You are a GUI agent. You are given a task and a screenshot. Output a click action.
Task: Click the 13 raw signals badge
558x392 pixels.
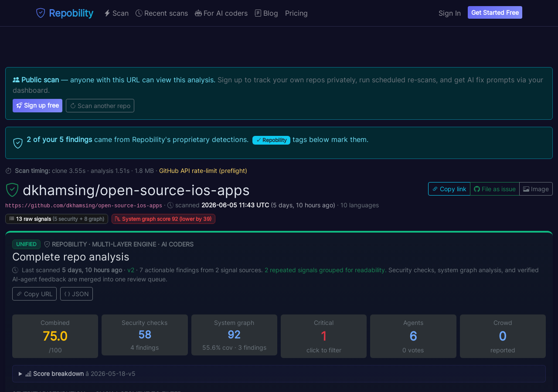click(57, 219)
